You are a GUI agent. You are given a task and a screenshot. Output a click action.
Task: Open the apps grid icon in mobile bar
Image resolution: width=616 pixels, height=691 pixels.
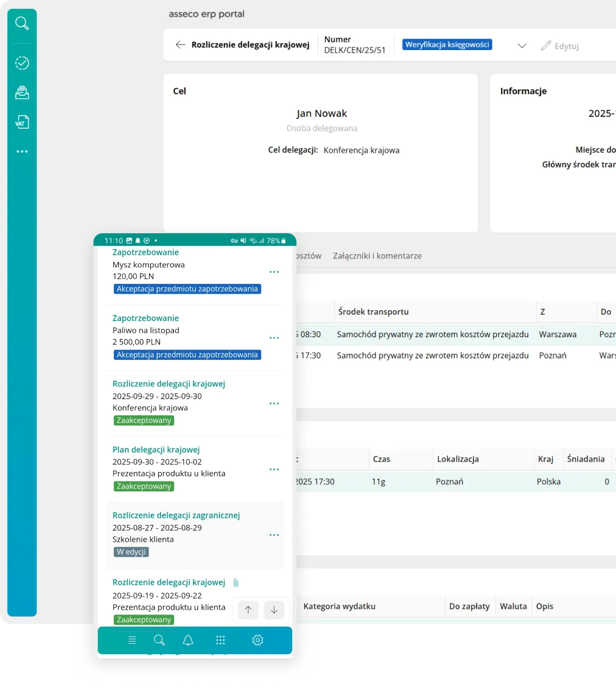coord(221,640)
